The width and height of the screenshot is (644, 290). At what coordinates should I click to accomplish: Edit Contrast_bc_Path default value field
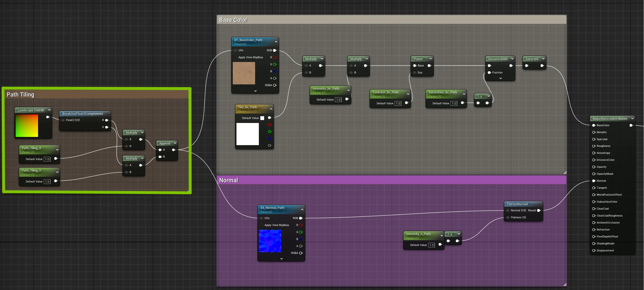(398, 104)
